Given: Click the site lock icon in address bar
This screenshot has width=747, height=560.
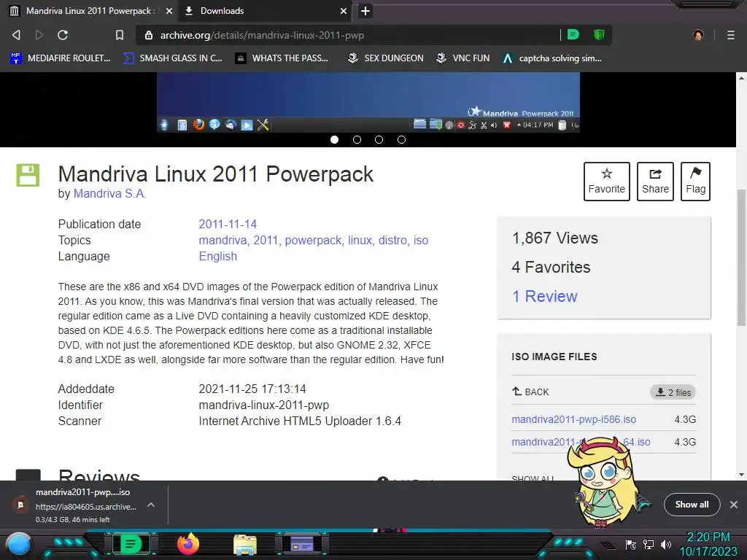Looking at the screenshot, I should click(149, 35).
